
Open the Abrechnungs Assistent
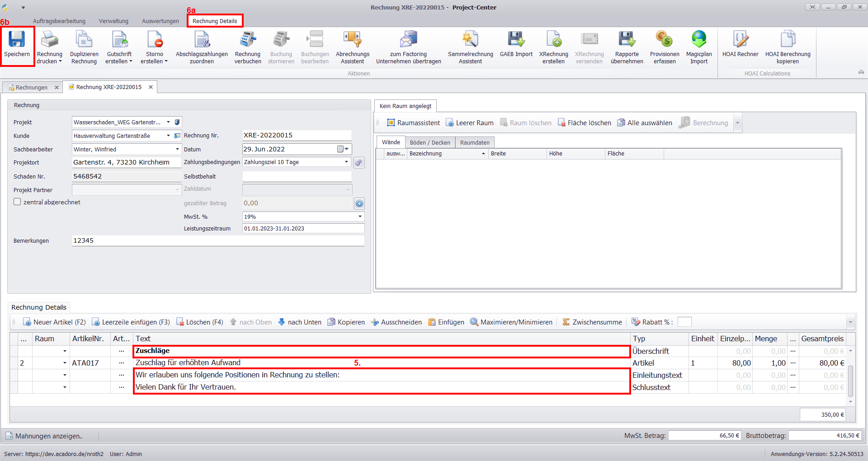pos(352,40)
